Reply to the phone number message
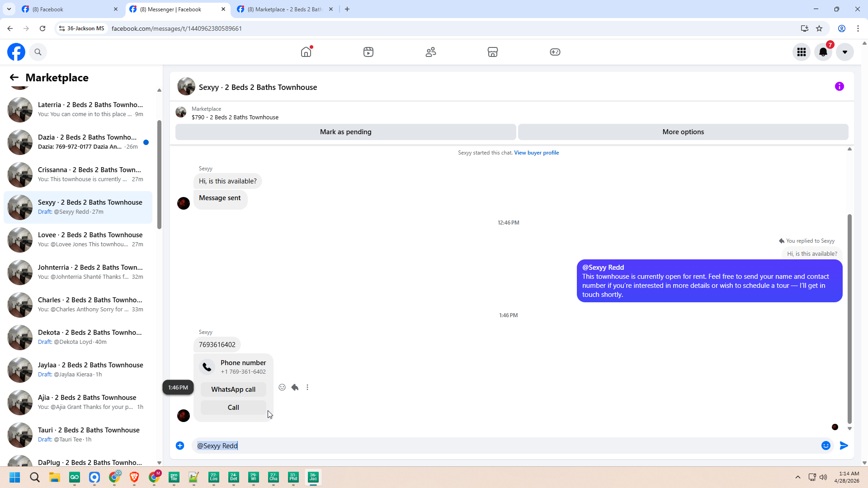The height and width of the screenshot is (488, 868). coord(295,387)
